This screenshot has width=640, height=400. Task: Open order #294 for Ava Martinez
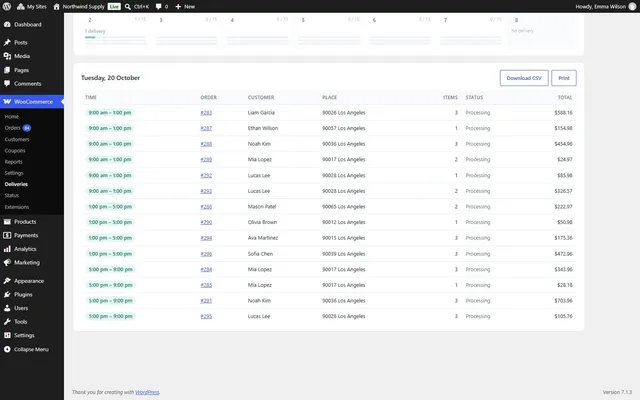pyautogui.click(x=206, y=238)
